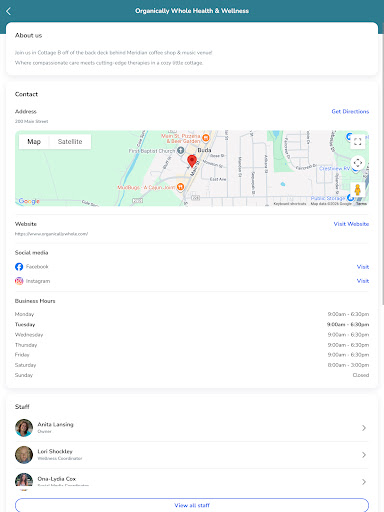Viewport: 384px width, 512px height.
Task: Switch map to Satellite view
Action: 70,142
